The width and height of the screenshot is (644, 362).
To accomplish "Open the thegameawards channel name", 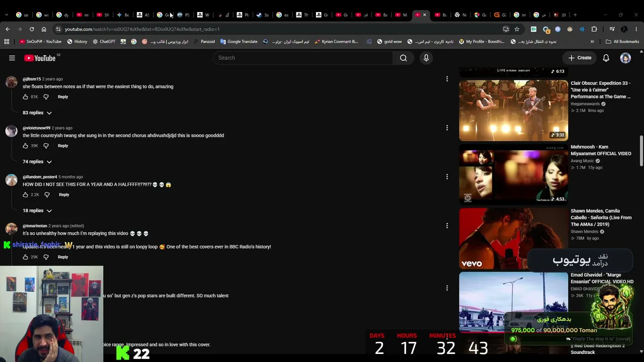I will click(x=585, y=104).
